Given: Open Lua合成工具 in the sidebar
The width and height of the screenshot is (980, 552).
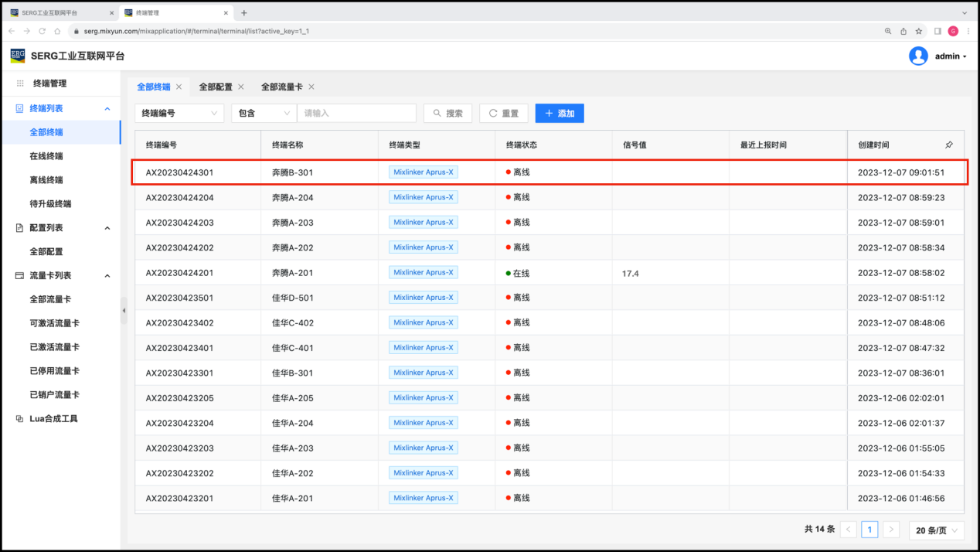Looking at the screenshot, I should (x=53, y=419).
